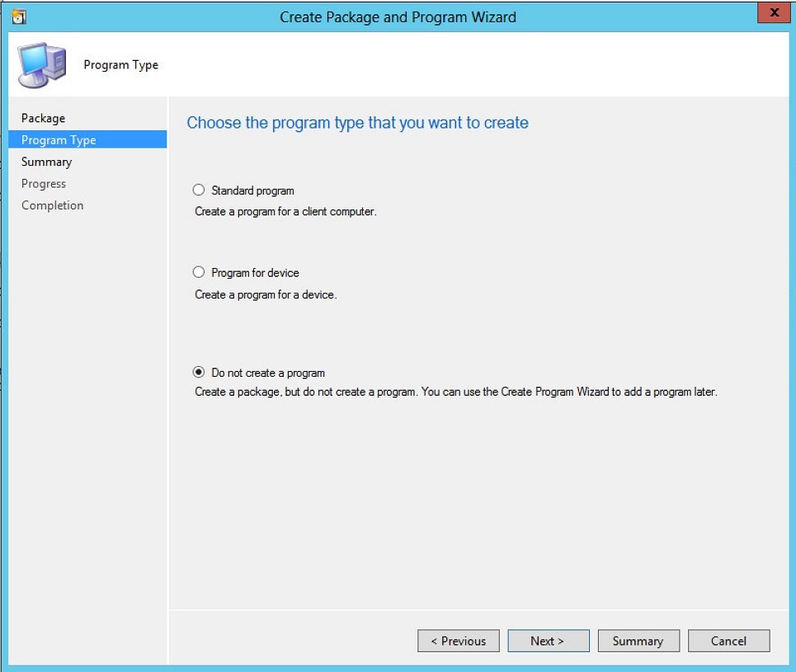Click the wizard title bar text

click(x=398, y=16)
